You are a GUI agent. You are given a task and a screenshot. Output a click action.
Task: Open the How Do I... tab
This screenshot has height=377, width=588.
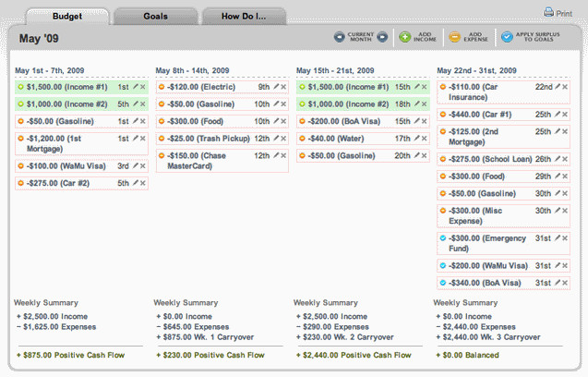(242, 17)
